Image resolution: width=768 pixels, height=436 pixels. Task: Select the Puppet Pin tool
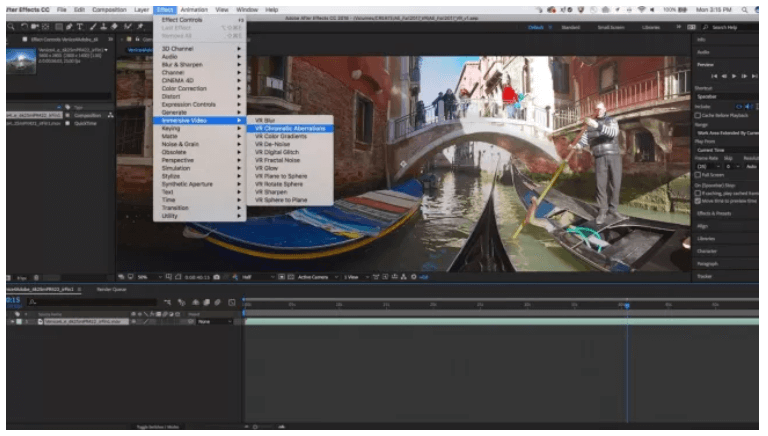tap(140, 26)
